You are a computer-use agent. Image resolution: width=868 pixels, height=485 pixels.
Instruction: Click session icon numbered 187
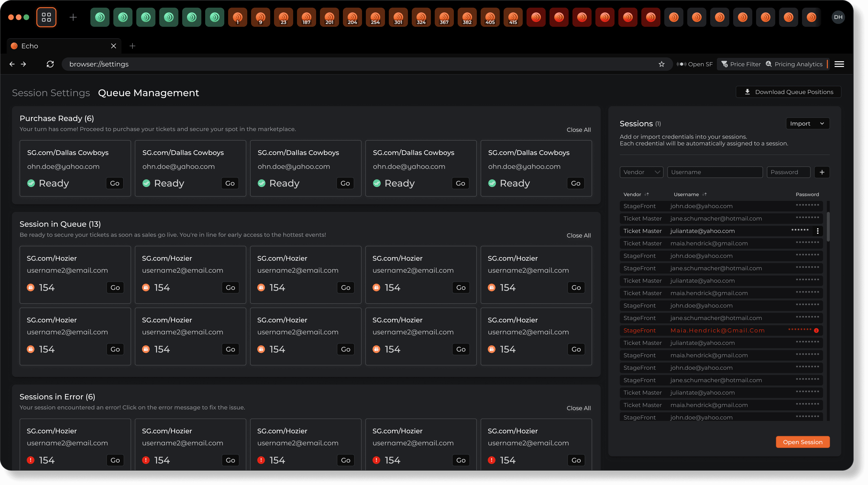click(306, 17)
